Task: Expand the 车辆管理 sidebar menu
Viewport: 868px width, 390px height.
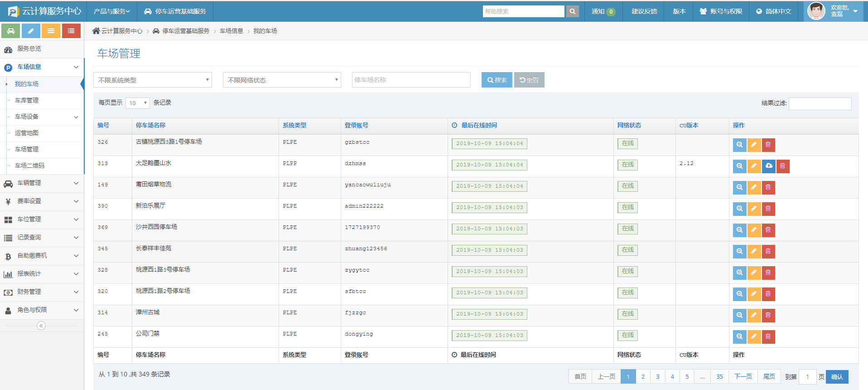Action: coord(42,183)
